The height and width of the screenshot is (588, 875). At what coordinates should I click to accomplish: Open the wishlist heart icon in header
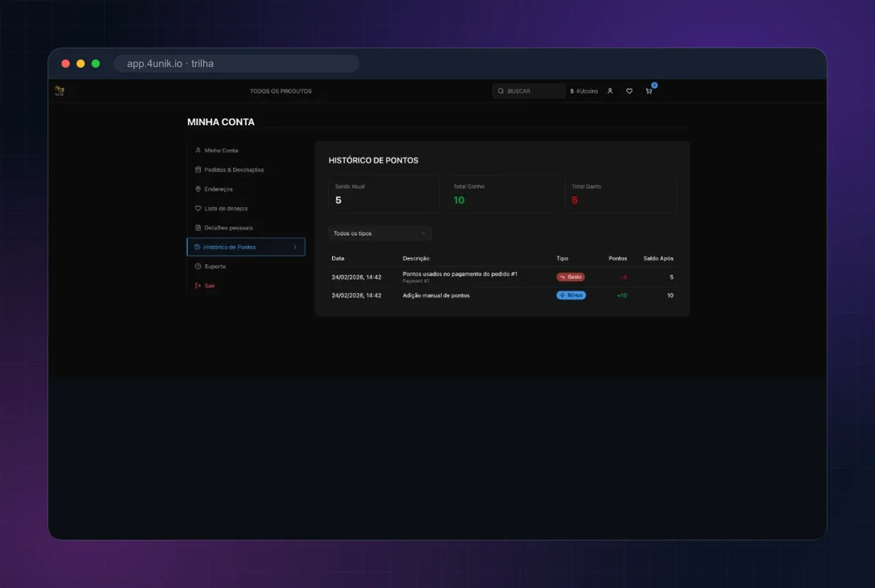click(x=629, y=91)
